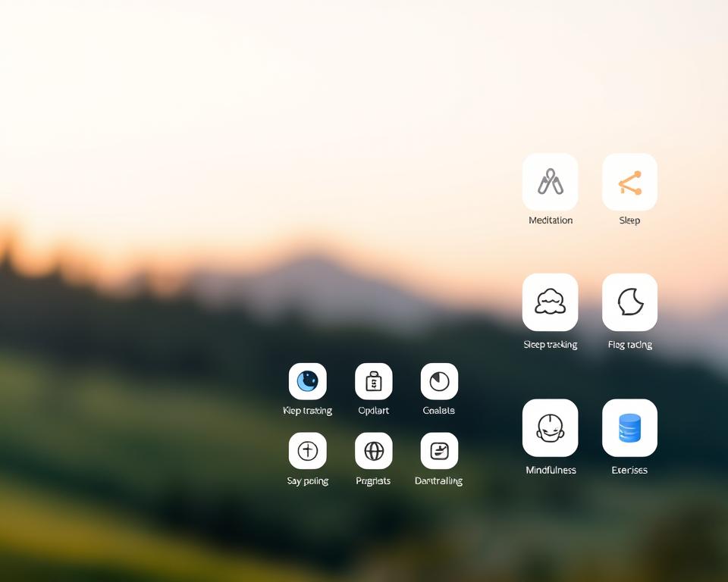This screenshot has height=582, width=728.
Task: Click the Sleep tracking label
Action: point(551,345)
